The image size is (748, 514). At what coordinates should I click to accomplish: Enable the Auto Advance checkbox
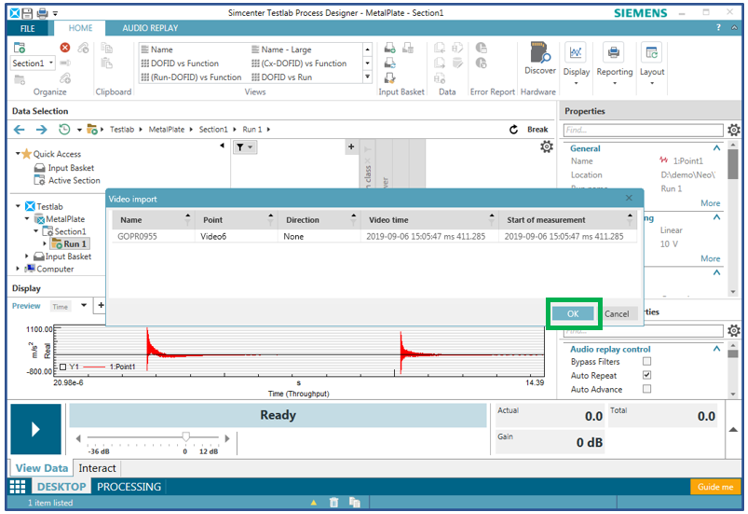[x=647, y=390]
